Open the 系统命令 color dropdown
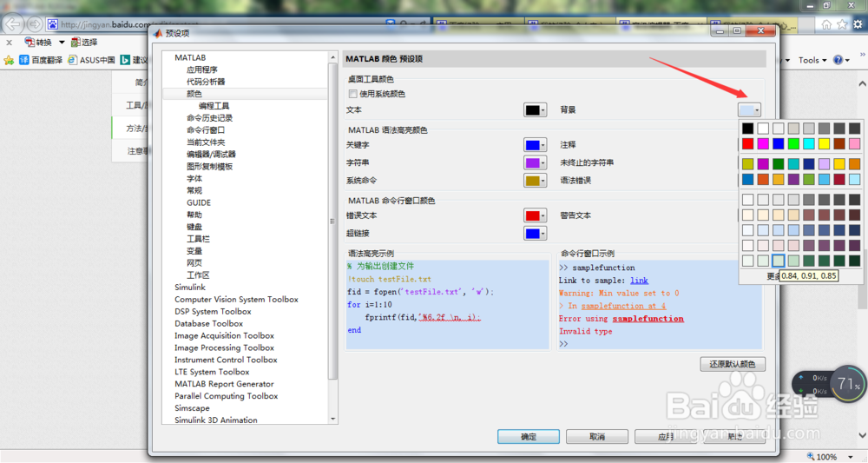The width and height of the screenshot is (868, 463). (x=535, y=181)
